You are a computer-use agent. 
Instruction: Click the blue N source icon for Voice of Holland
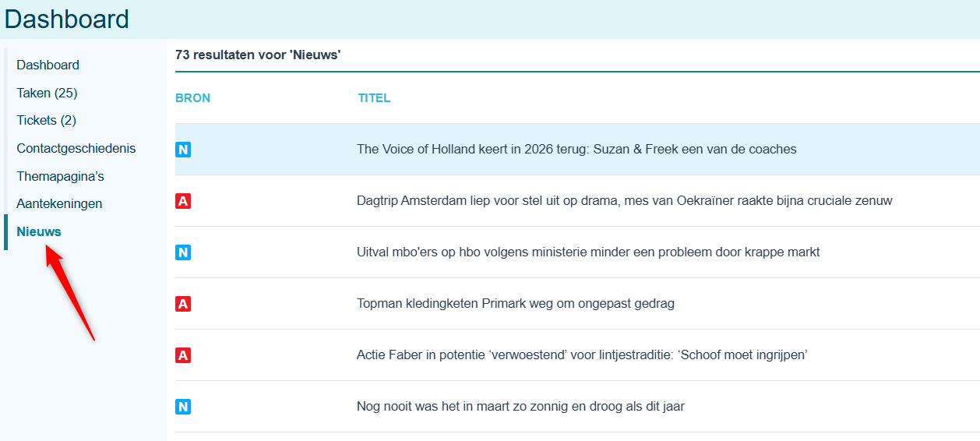pos(183,150)
